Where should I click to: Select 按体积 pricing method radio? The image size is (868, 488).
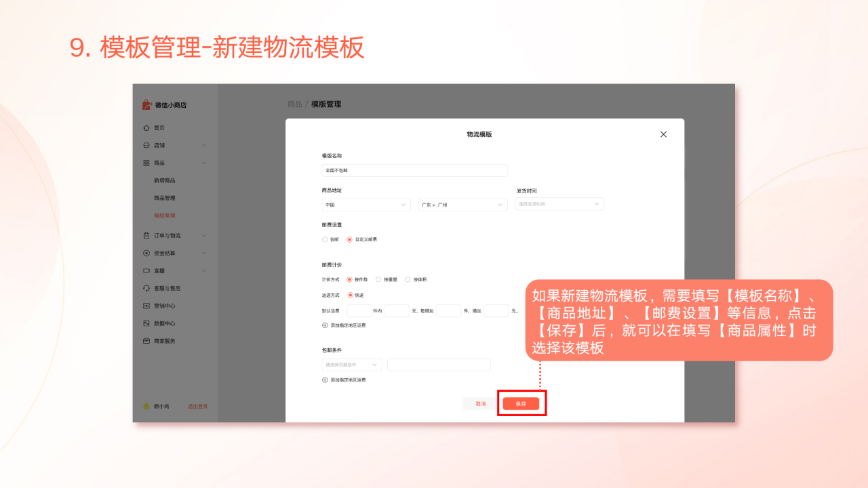coord(408,279)
